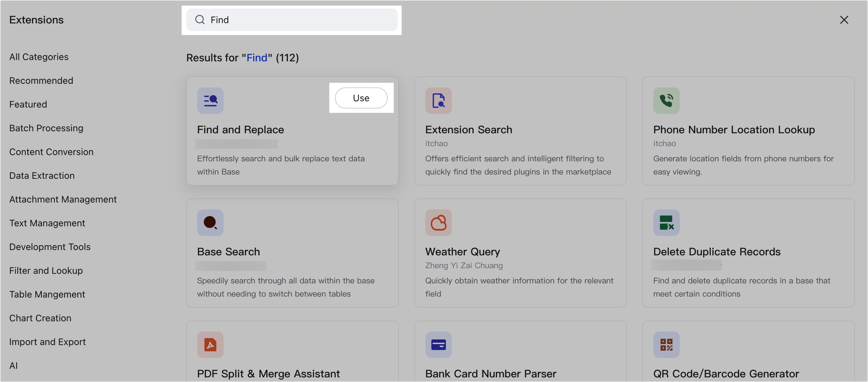
Task: Click the Base Search magnifier icon
Action: [x=210, y=222]
